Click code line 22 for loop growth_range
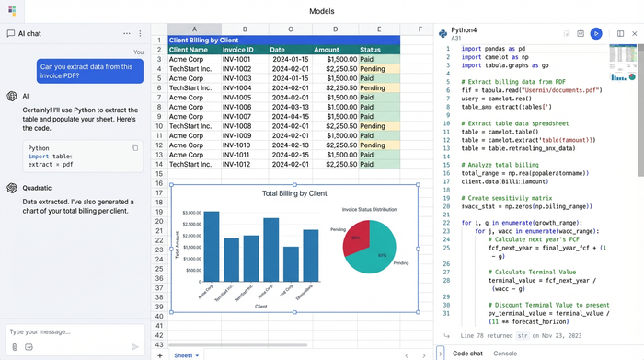644x360 pixels. click(x=522, y=223)
